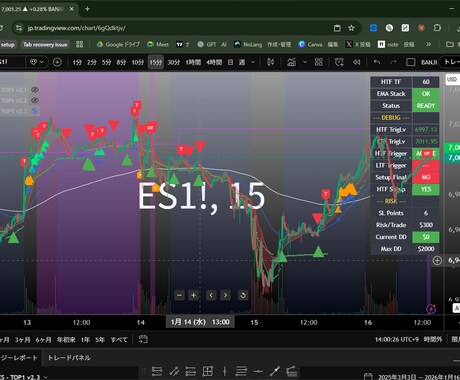Show more bookmarks with the double chevron
This screenshot has height=380, width=460.
point(429,44)
